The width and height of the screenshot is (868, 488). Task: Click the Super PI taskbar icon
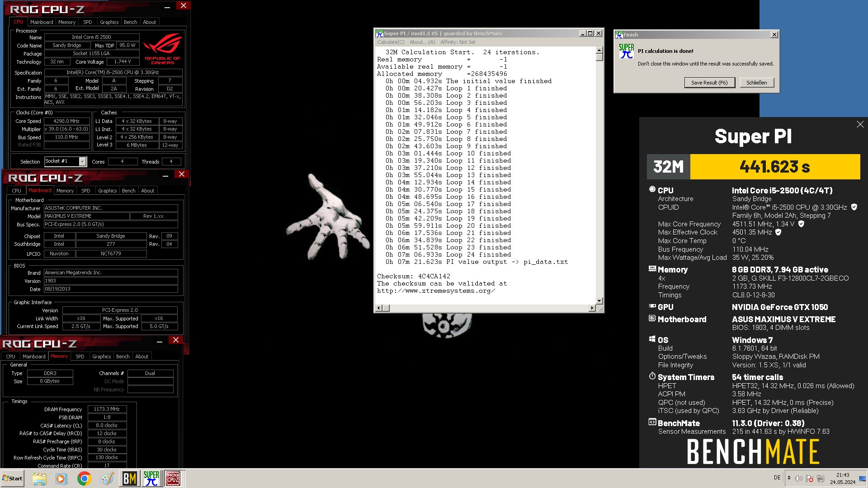pyautogui.click(x=151, y=479)
